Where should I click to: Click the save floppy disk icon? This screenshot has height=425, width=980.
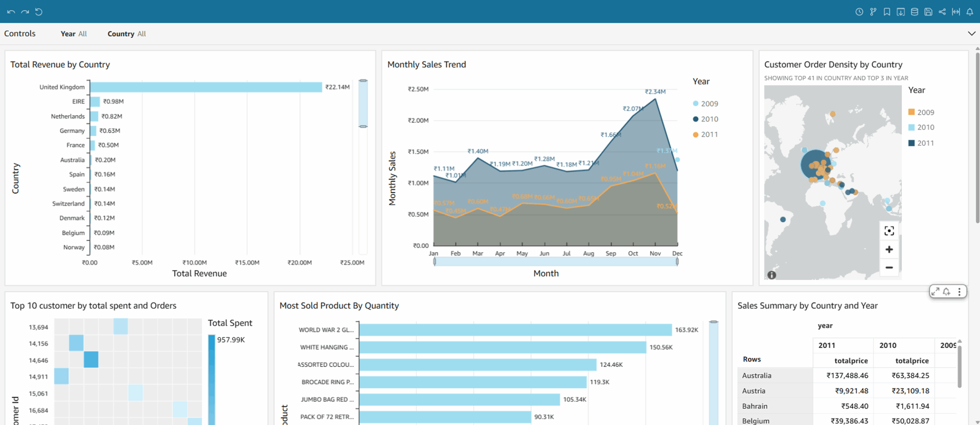coord(928,12)
